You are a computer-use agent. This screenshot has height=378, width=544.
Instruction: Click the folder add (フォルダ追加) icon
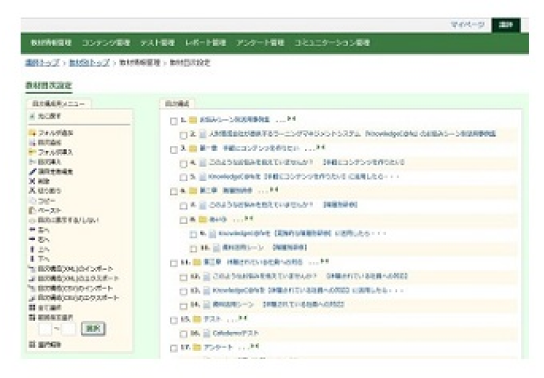32,133
